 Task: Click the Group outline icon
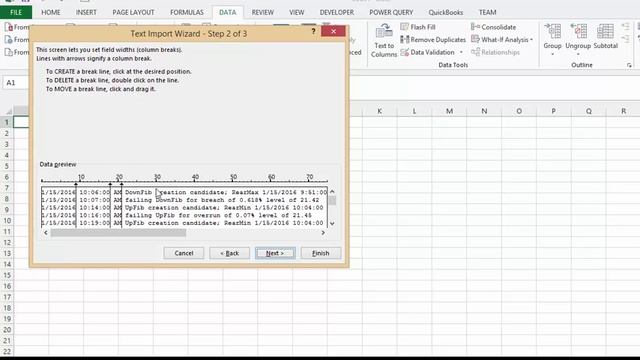(x=553, y=31)
